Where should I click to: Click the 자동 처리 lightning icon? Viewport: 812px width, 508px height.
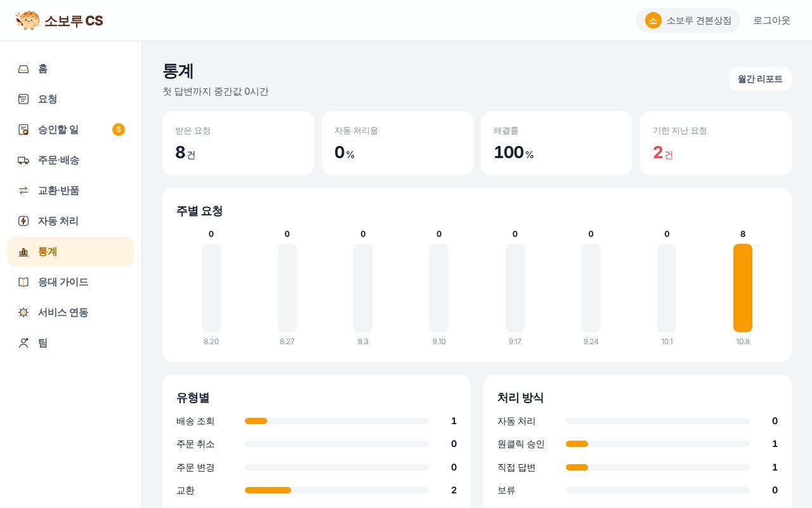click(x=23, y=221)
